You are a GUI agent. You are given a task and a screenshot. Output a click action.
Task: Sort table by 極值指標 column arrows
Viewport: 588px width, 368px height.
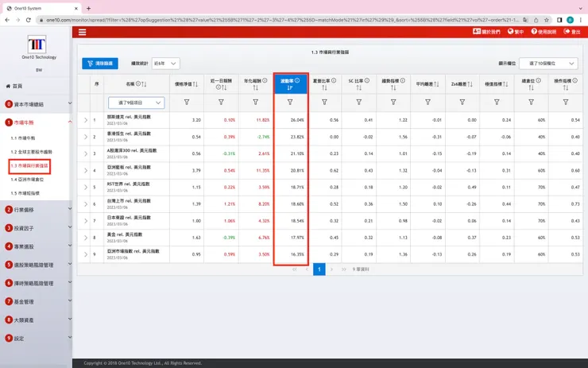click(x=505, y=84)
